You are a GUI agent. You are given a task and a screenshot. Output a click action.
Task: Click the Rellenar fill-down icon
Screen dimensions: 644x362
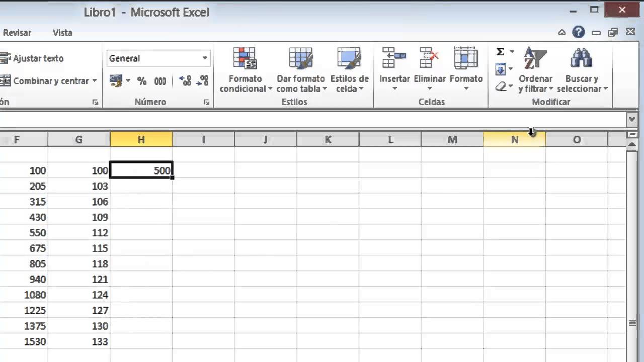pos(501,69)
